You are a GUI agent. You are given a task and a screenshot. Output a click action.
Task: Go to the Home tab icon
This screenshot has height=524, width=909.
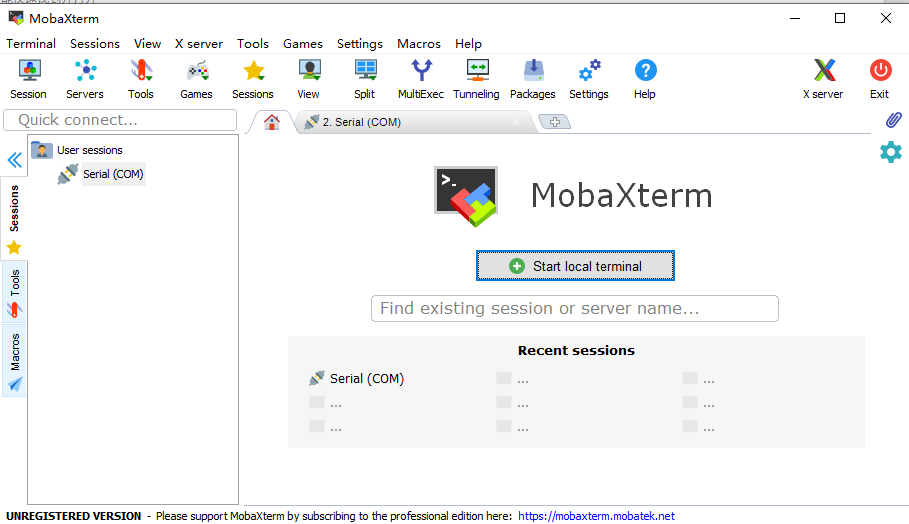pos(272,122)
